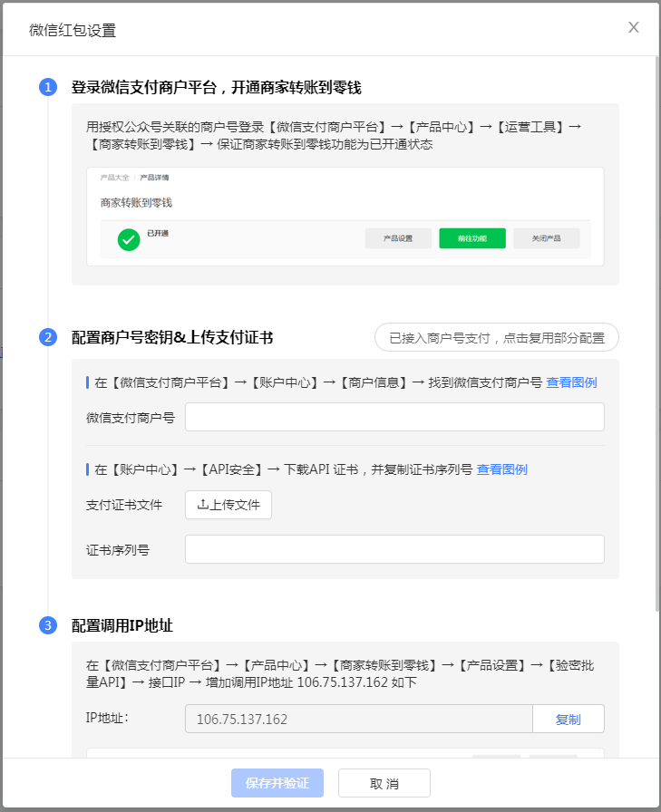
Task: Click the dialog's vertical scrollbar
Action: [x=656, y=334]
